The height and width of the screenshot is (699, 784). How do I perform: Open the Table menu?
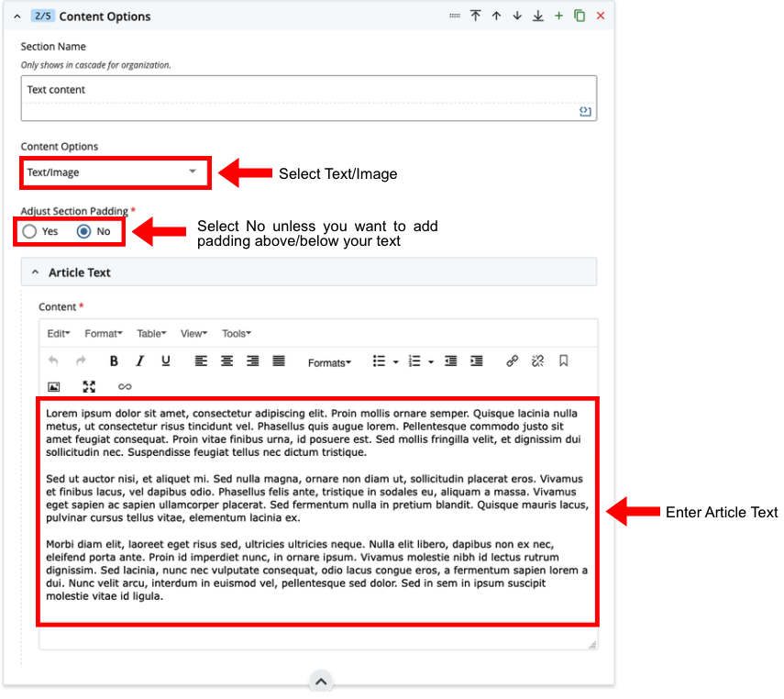pyautogui.click(x=151, y=334)
